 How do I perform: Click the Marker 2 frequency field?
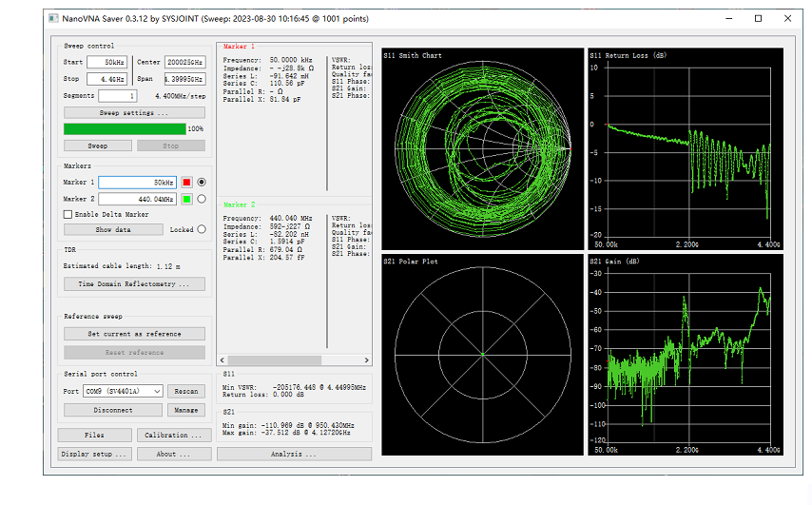[137, 199]
